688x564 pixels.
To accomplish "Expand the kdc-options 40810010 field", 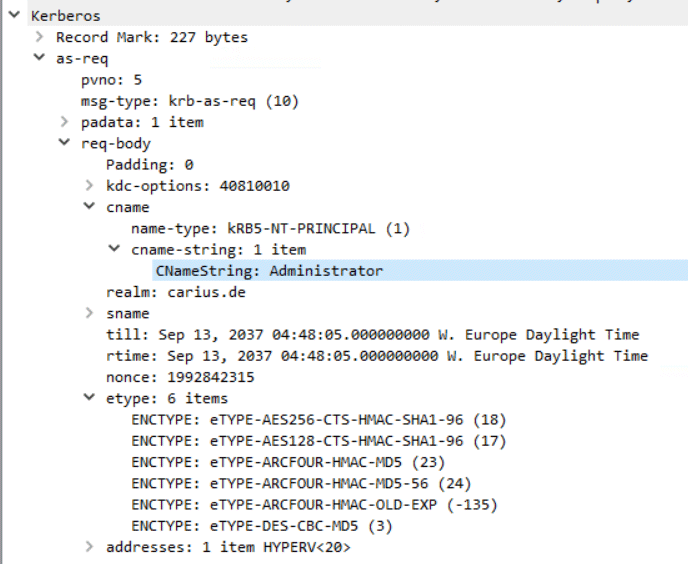I will pos(90,185).
